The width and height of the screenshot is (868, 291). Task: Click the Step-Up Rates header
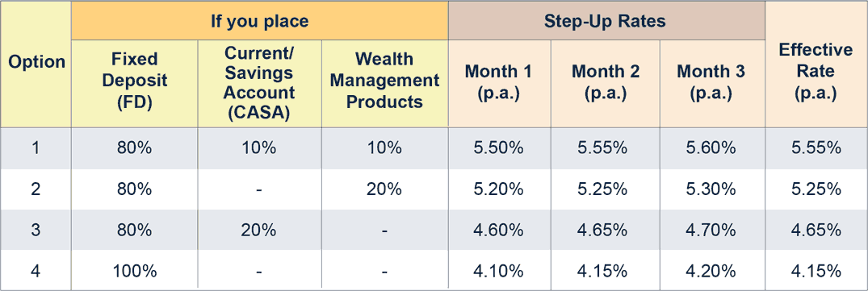[x=606, y=20]
